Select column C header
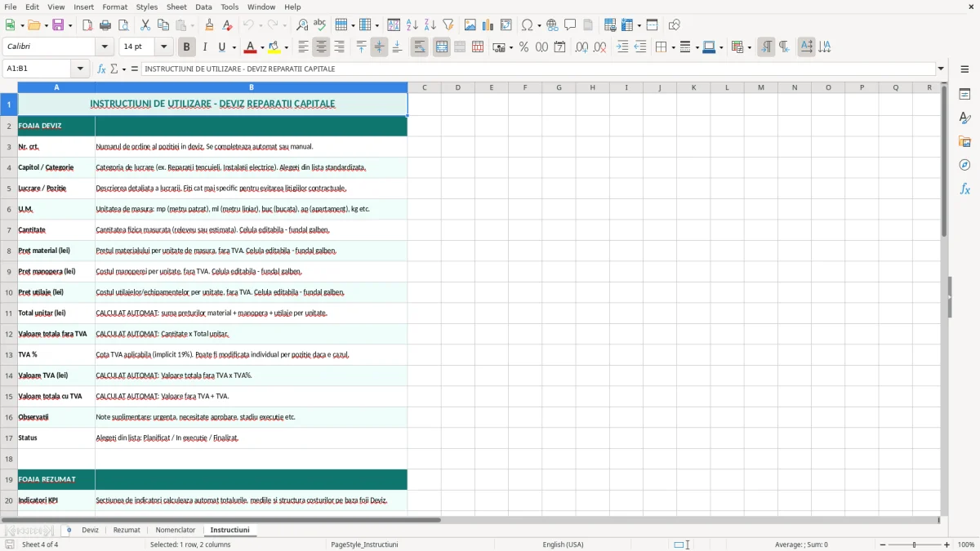Image resolution: width=980 pixels, height=551 pixels. 425,87
